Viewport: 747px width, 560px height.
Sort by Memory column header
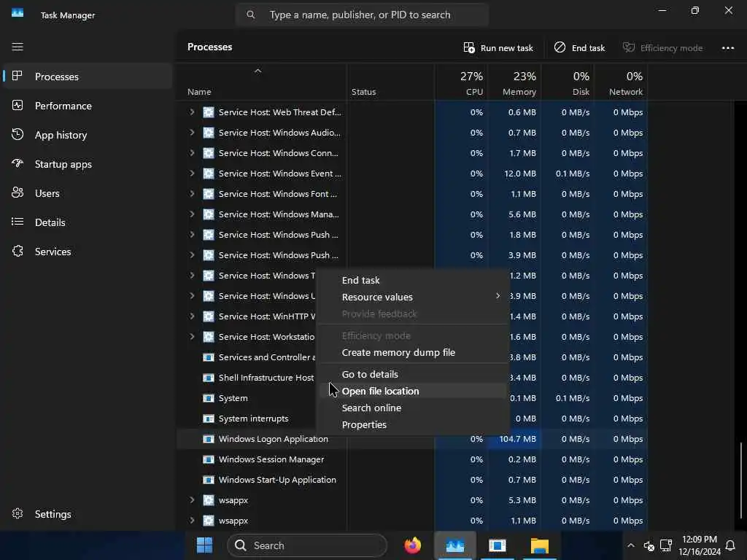514,83
